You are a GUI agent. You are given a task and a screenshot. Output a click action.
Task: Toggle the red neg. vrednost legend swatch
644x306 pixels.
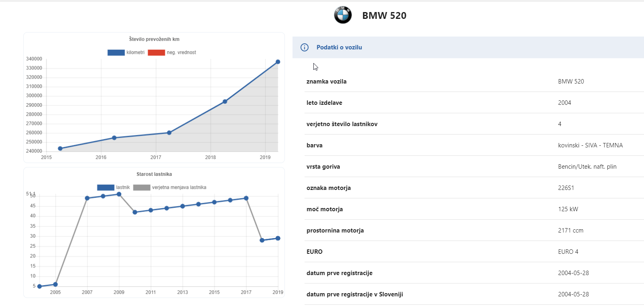156,53
